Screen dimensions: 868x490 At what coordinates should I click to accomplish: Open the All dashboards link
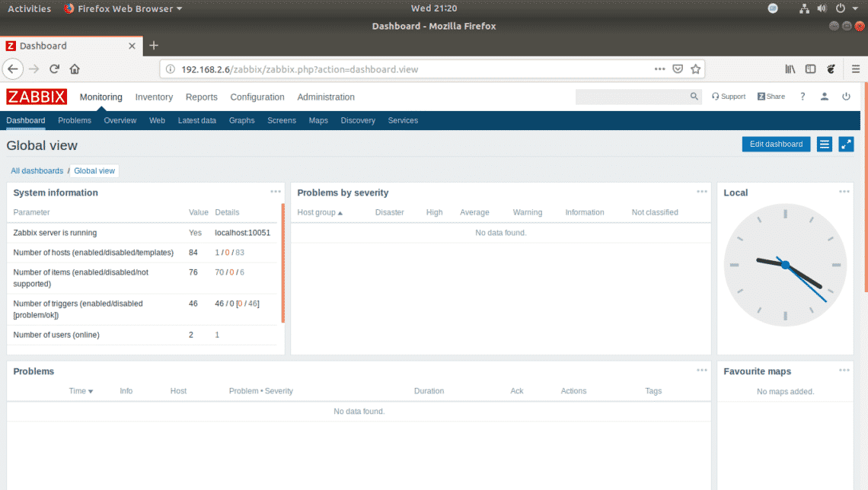37,171
